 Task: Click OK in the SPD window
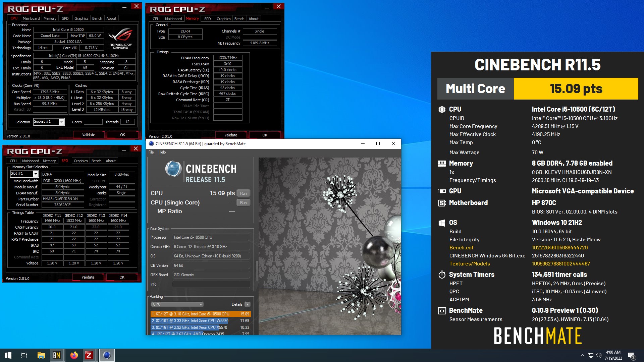(122, 277)
